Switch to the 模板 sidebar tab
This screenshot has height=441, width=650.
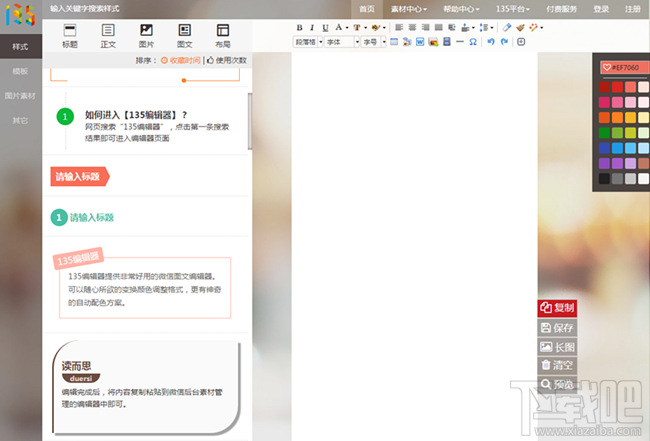click(x=20, y=72)
